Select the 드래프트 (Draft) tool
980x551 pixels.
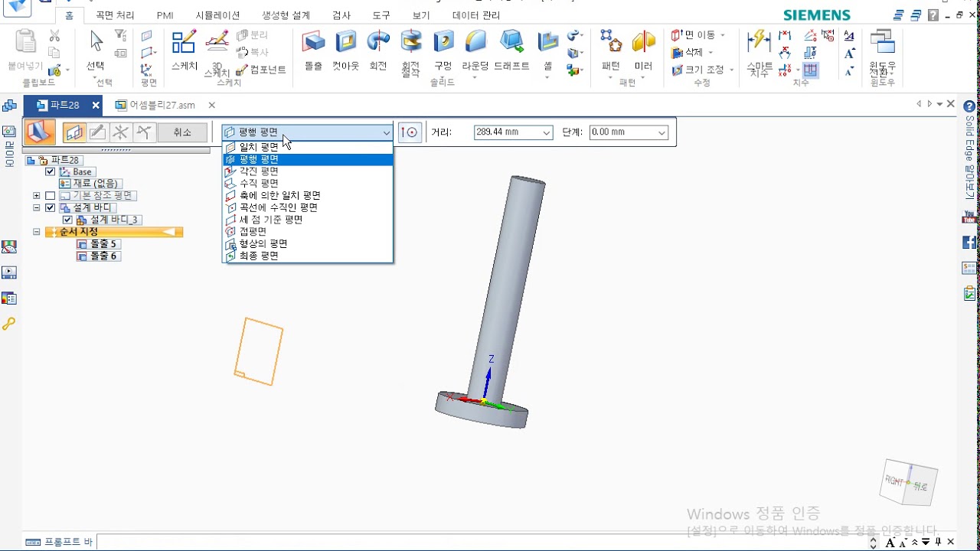click(x=511, y=51)
